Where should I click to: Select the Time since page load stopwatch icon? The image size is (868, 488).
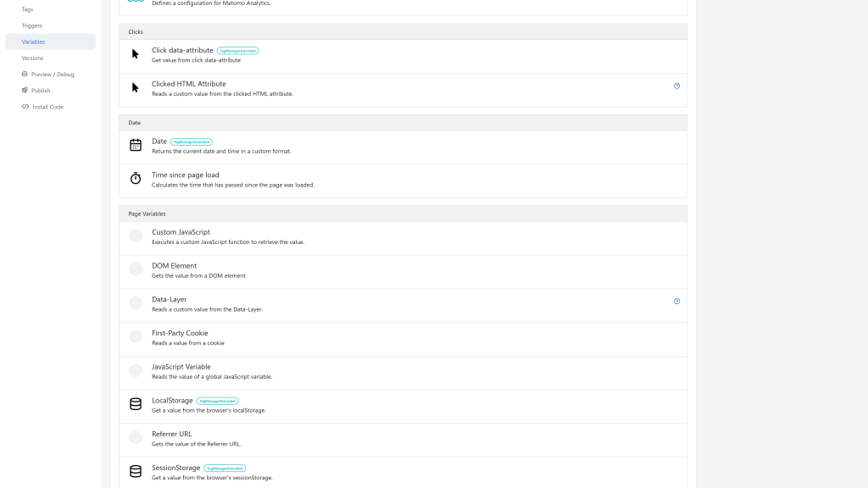(135, 178)
